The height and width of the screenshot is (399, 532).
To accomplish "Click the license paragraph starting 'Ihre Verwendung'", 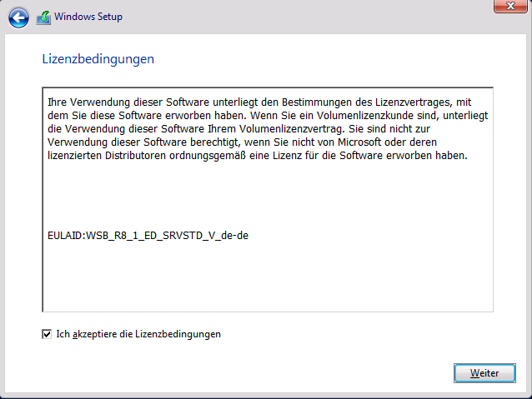I will (x=268, y=129).
